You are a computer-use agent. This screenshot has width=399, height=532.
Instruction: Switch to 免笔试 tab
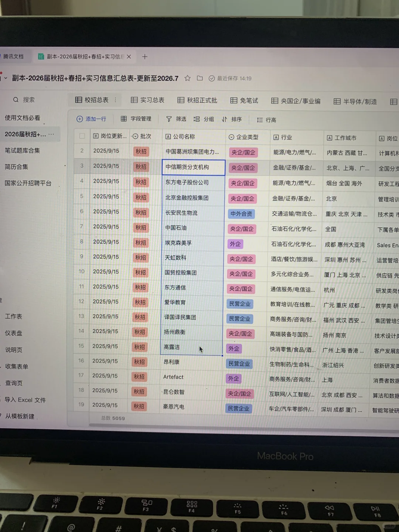[244, 100]
